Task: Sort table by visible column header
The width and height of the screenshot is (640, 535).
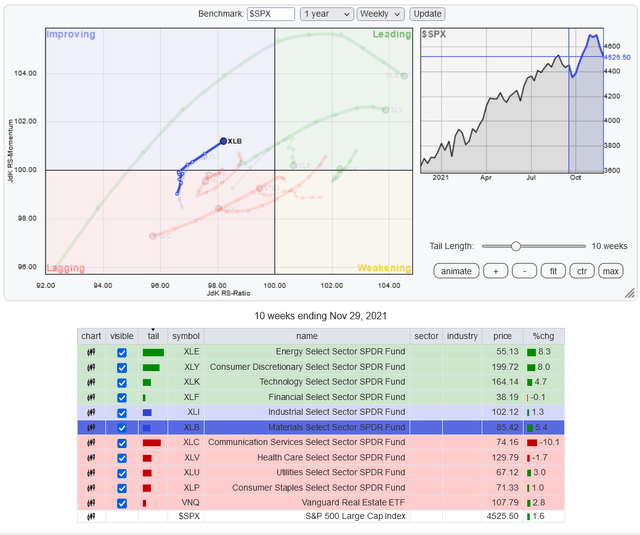Action: (x=122, y=336)
